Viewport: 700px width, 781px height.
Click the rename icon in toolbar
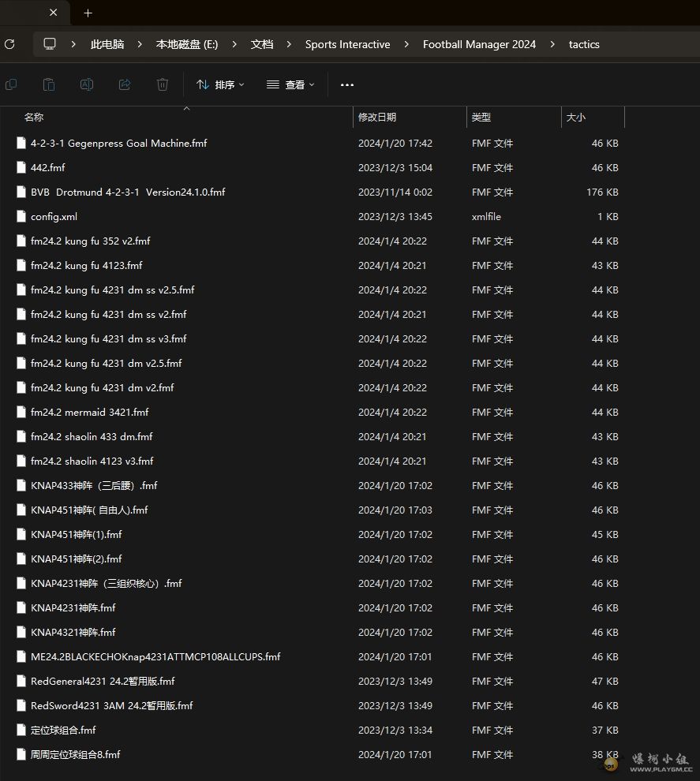pyautogui.click(x=87, y=84)
